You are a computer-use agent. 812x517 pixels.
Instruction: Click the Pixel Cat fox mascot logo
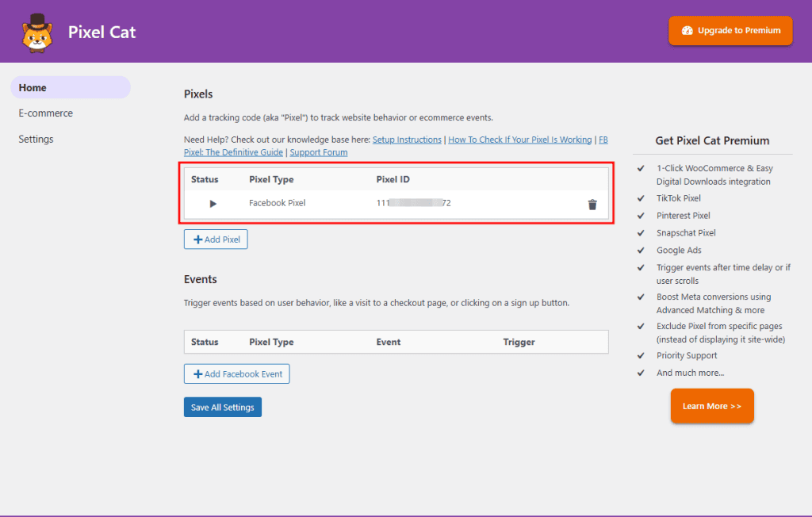pos(37,33)
